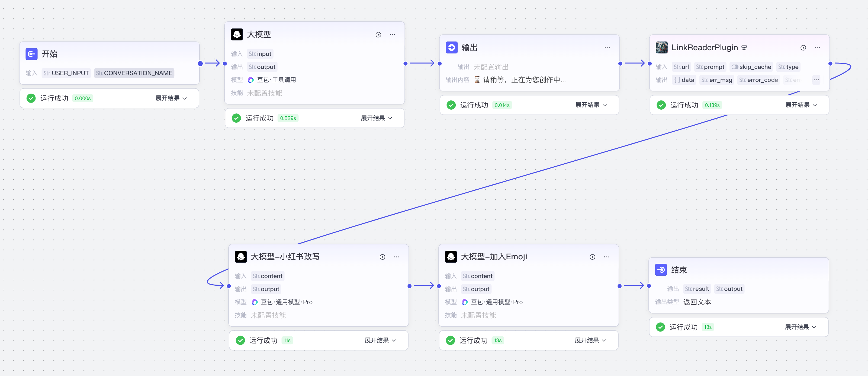The image size is (868, 376).
Task: Expand 展开结果 on the 大模型-加入Emoji node
Action: 590,340
